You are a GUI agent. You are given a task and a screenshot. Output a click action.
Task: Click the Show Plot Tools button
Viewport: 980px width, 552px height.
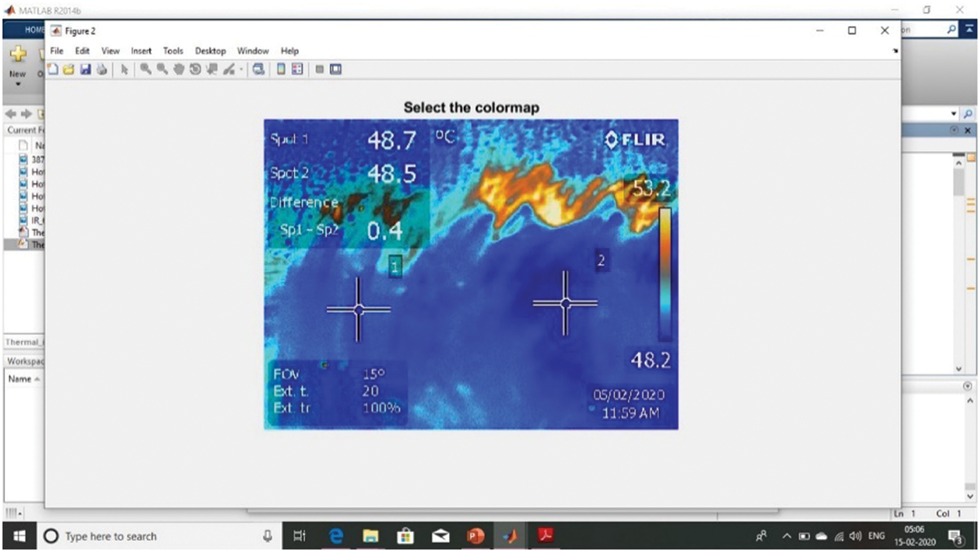coord(336,69)
